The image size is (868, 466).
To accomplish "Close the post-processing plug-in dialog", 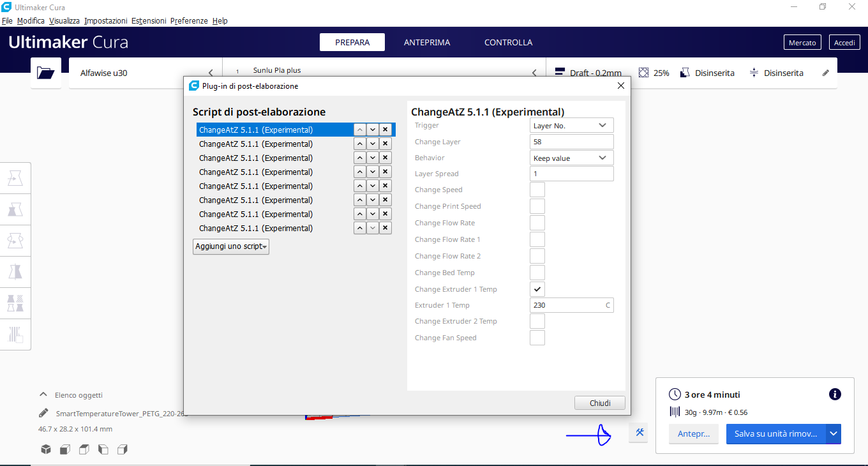I will click(621, 86).
